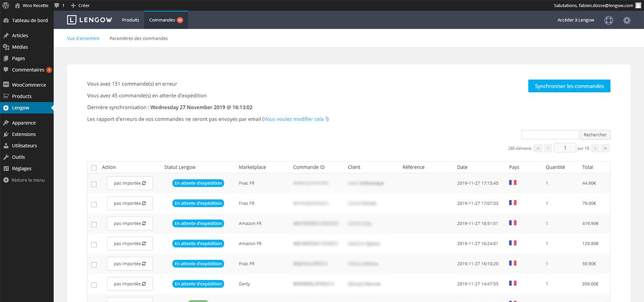The width and height of the screenshot is (644, 302).
Task: Click the current page number field
Action: (x=565, y=148)
